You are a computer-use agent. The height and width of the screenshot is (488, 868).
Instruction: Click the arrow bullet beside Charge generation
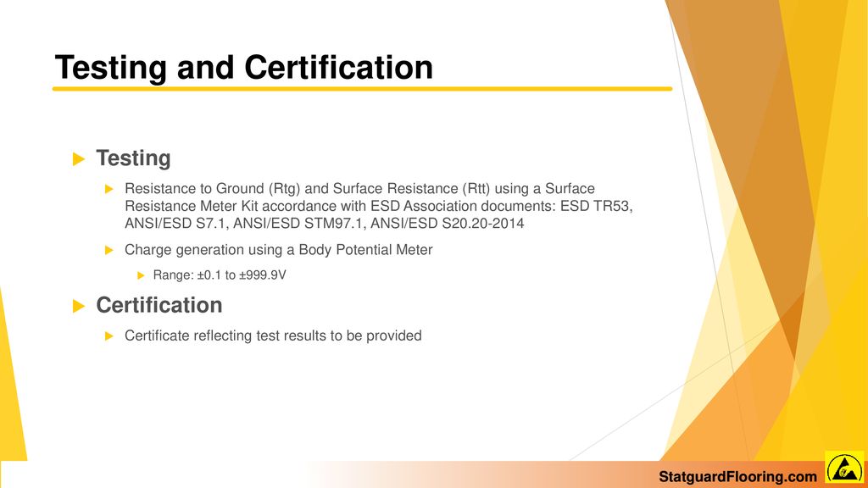(109, 250)
